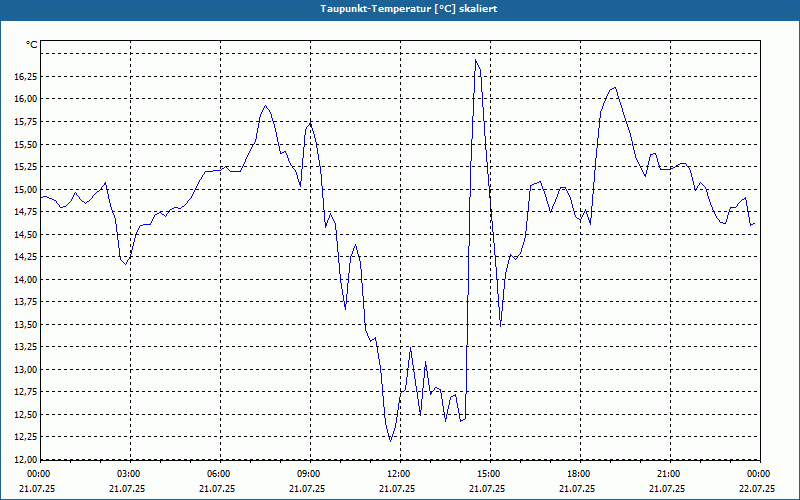Click the "21.07.25" date under 06:00
800x500 pixels.
[x=217, y=488]
